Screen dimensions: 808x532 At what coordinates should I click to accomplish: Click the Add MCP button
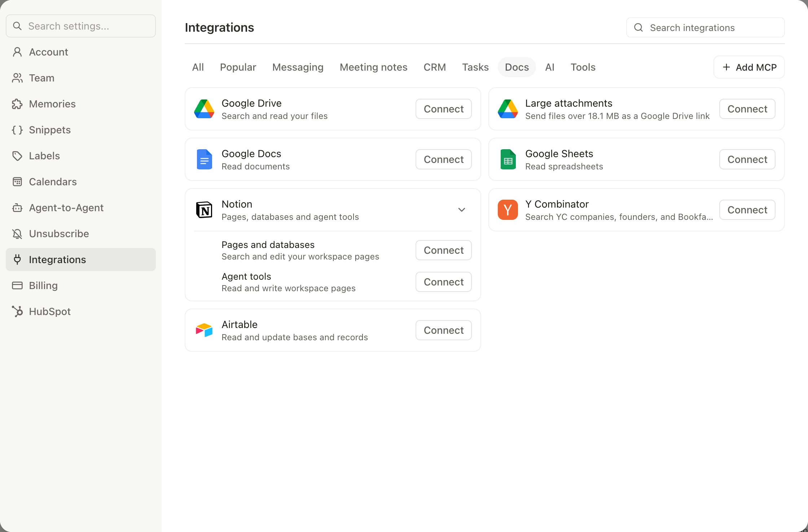point(749,67)
